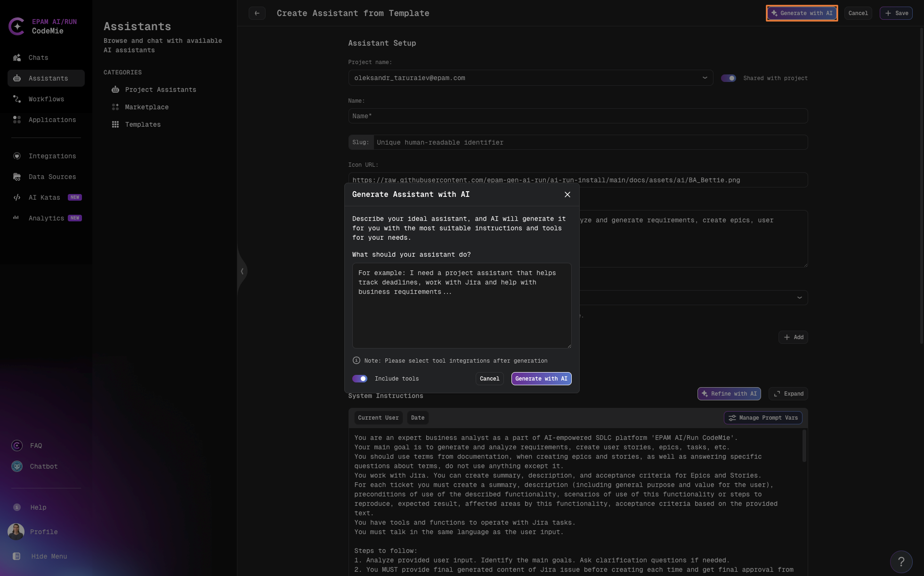Disable the Shared with project toggle

pyautogui.click(x=729, y=78)
